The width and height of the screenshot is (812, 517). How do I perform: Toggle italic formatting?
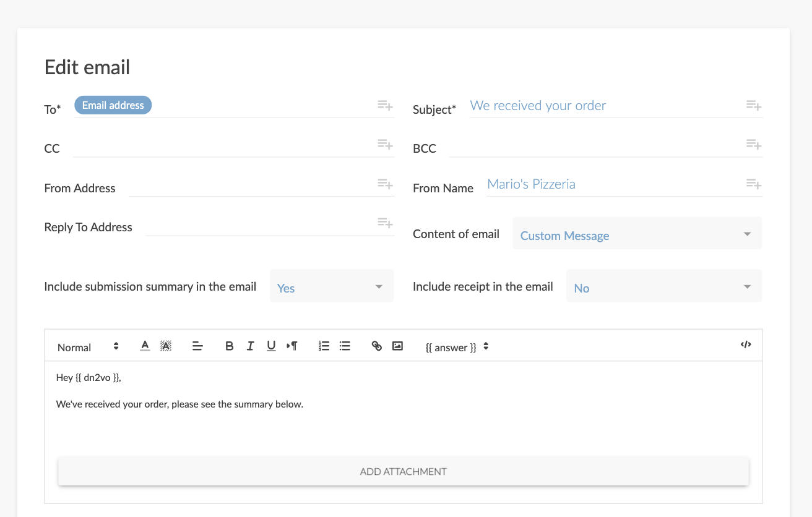click(x=250, y=346)
